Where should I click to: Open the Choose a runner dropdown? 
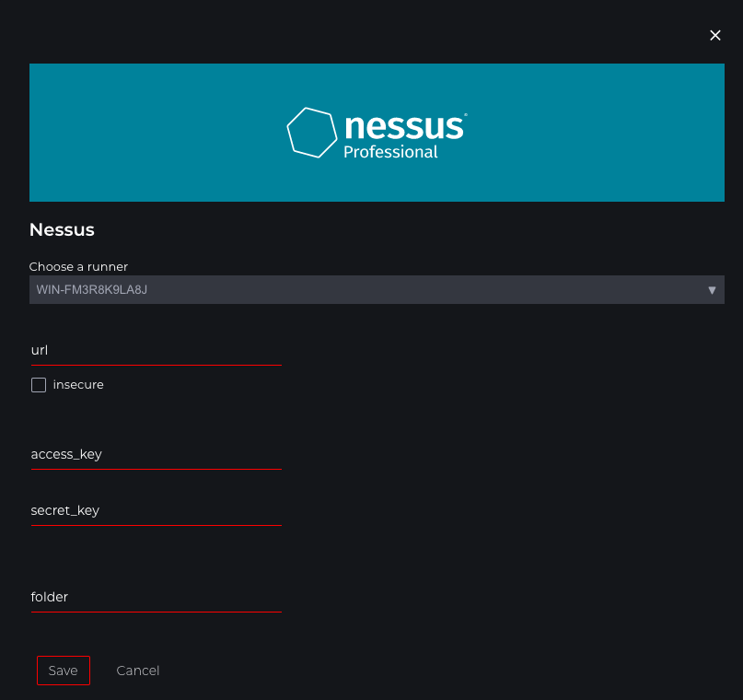[377, 289]
